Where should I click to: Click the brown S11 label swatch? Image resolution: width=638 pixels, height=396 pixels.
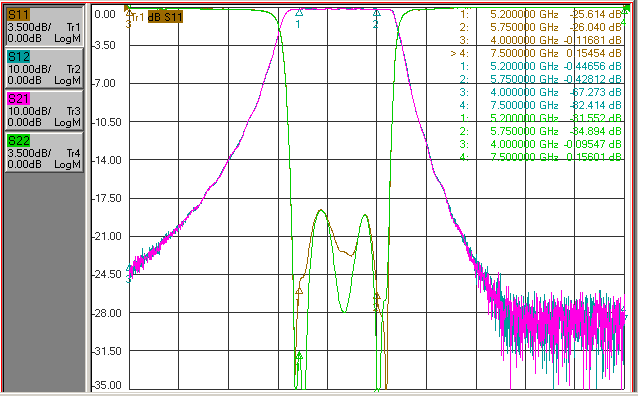19,15
